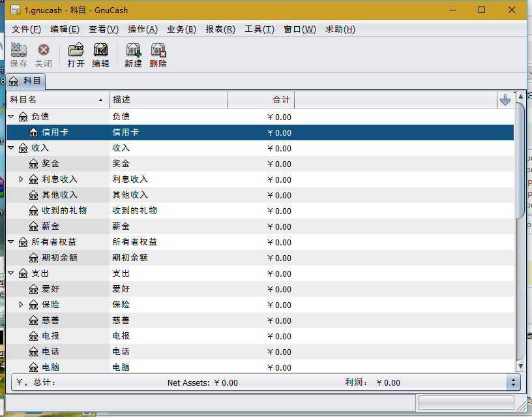Sort by the 科目名 column header
532x417 pixels.
pyautogui.click(x=57, y=100)
